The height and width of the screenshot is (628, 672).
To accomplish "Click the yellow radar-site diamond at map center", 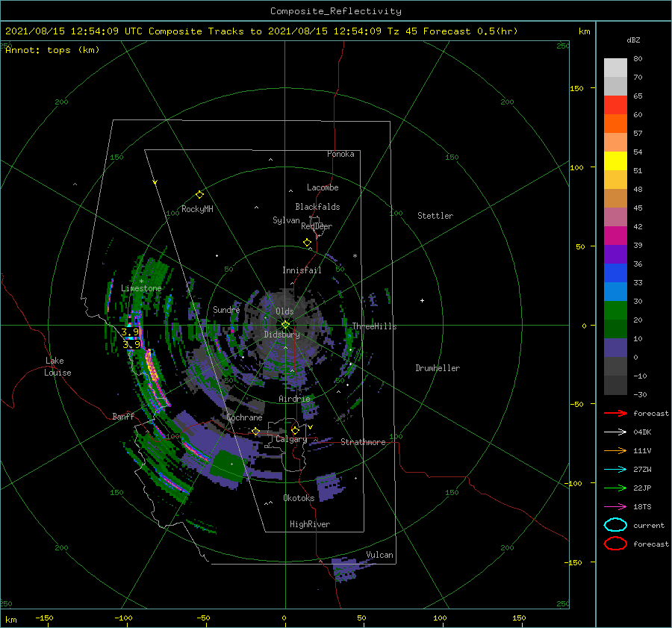I will 285,325.
